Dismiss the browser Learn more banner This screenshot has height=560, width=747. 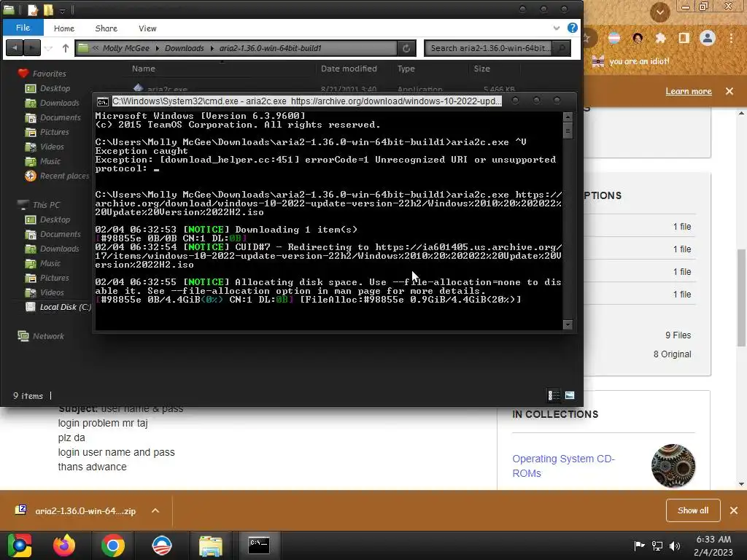point(729,91)
